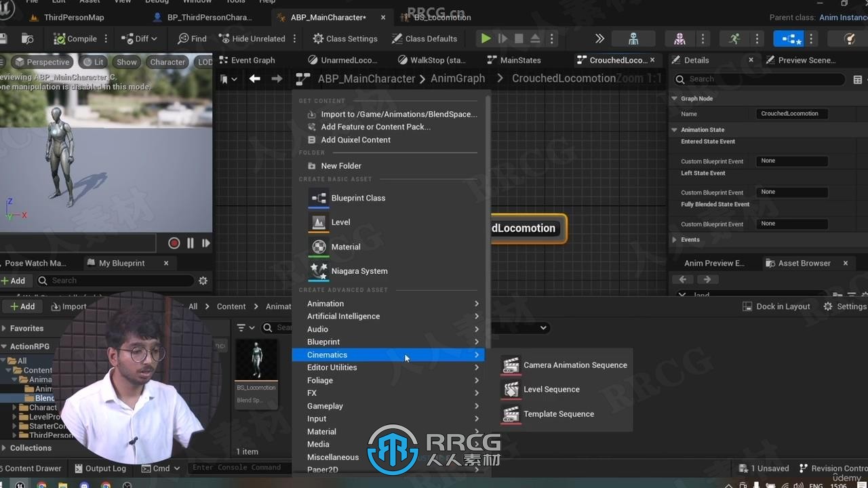Open the viewport Character menu
The height and width of the screenshot is (488, 868).
click(167, 62)
